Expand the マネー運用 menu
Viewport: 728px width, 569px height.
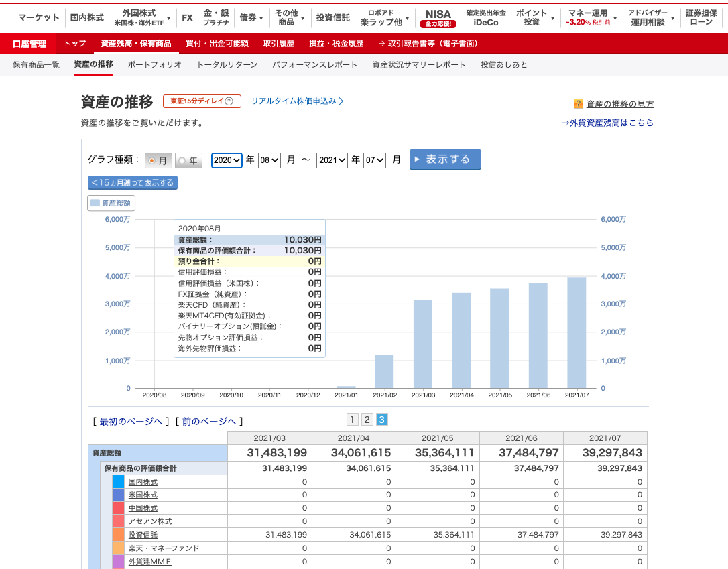click(592, 17)
